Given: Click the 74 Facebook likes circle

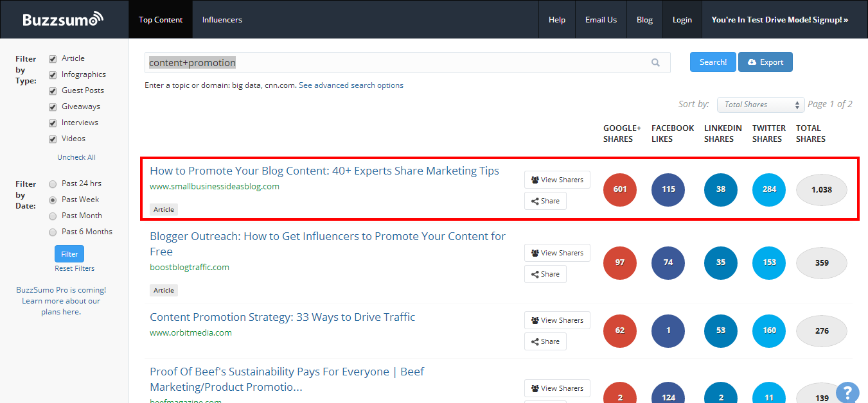Looking at the screenshot, I should [668, 262].
